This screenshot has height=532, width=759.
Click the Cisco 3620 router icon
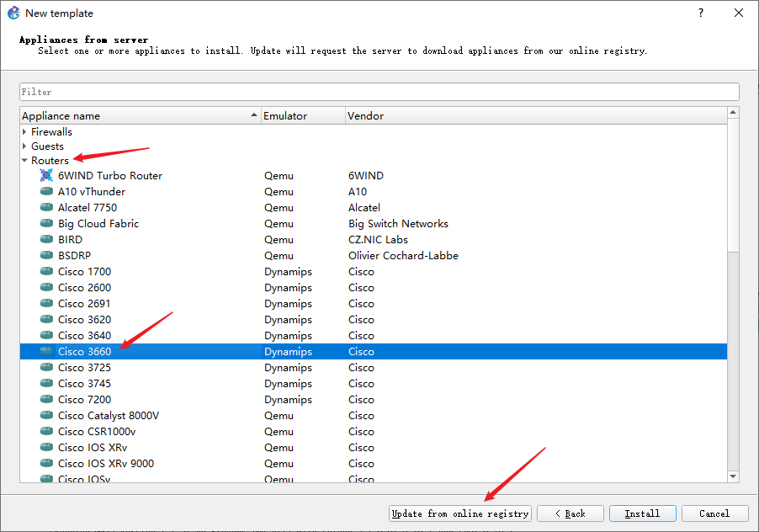tap(46, 319)
